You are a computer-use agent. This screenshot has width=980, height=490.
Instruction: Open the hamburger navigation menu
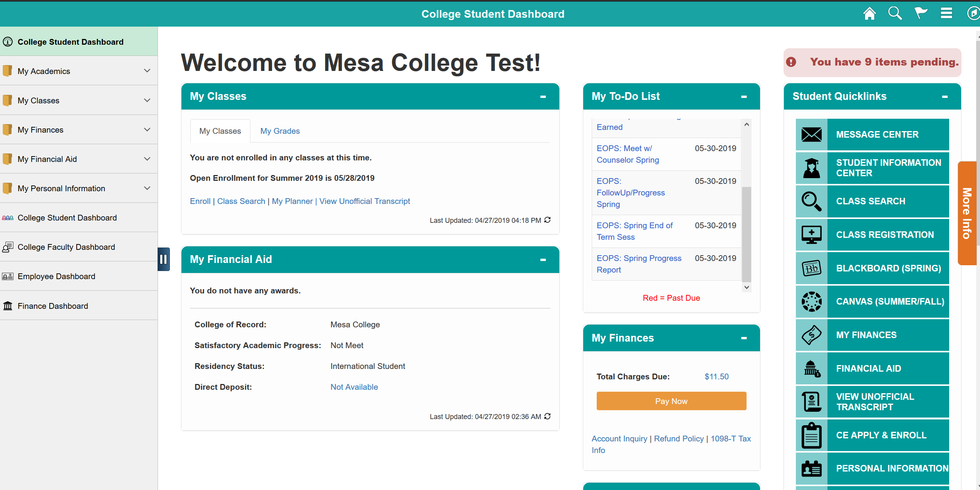(946, 13)
